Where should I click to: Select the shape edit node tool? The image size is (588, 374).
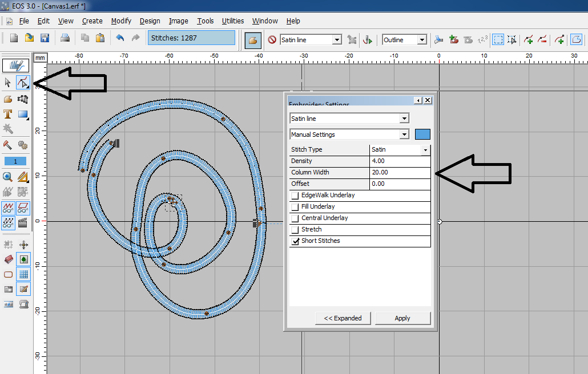point(23,83)
